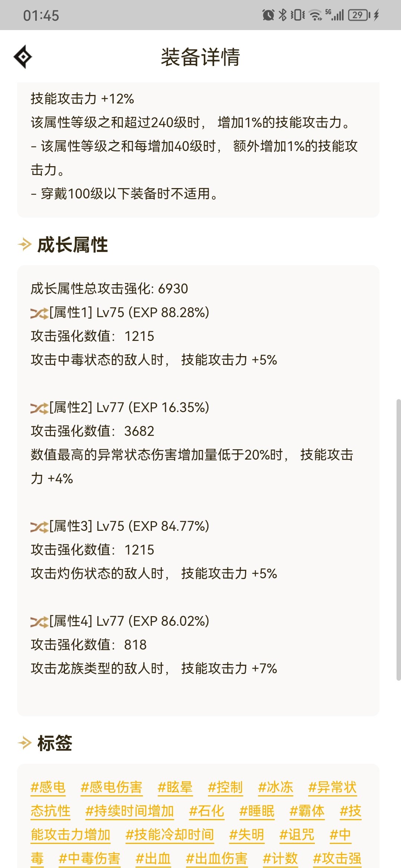Tap the diamond back icon in header
Viewport: 401px width, 868px height.
[23, 57]
